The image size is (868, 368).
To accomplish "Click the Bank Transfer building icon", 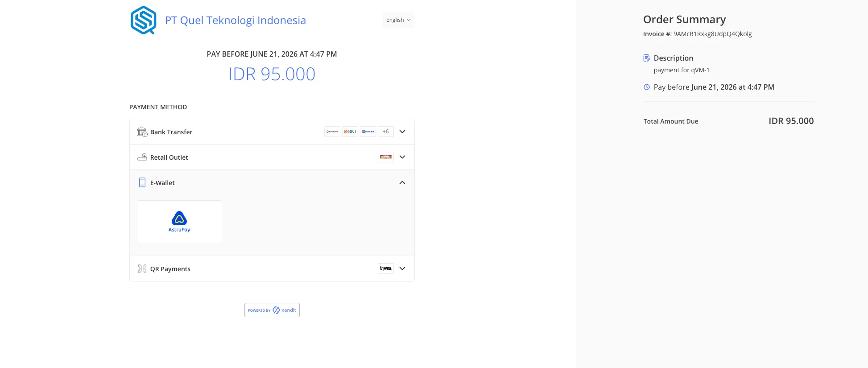I will pyautogui.click(x=142, y=132).
